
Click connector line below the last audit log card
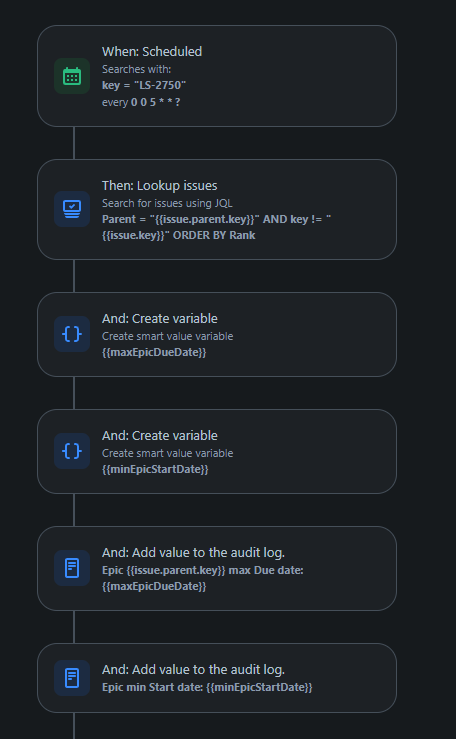[x=74, y=726]
